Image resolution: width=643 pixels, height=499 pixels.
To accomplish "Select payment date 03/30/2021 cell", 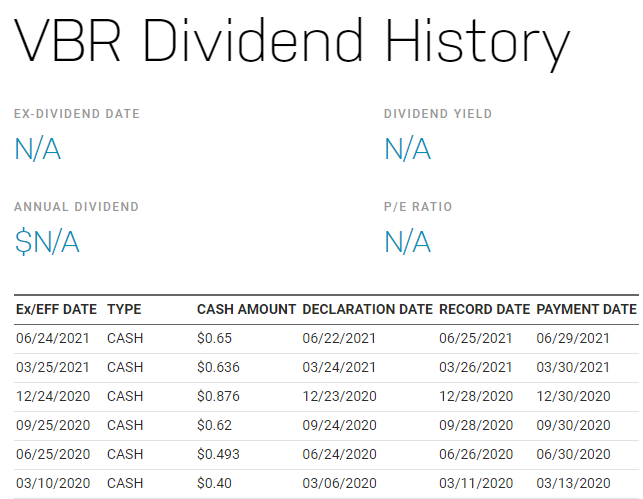I will 573,367.
